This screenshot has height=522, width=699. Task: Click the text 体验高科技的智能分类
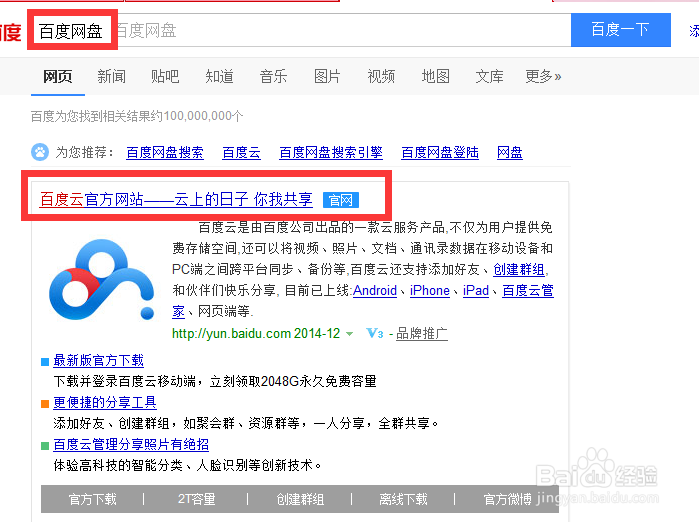(118, 465)
